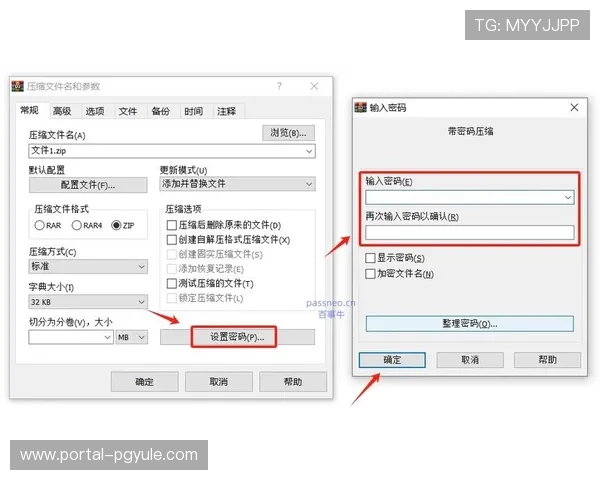
Task: Open the 压缩方式 标准 dropdown
Action: click(x=88, y=266)
